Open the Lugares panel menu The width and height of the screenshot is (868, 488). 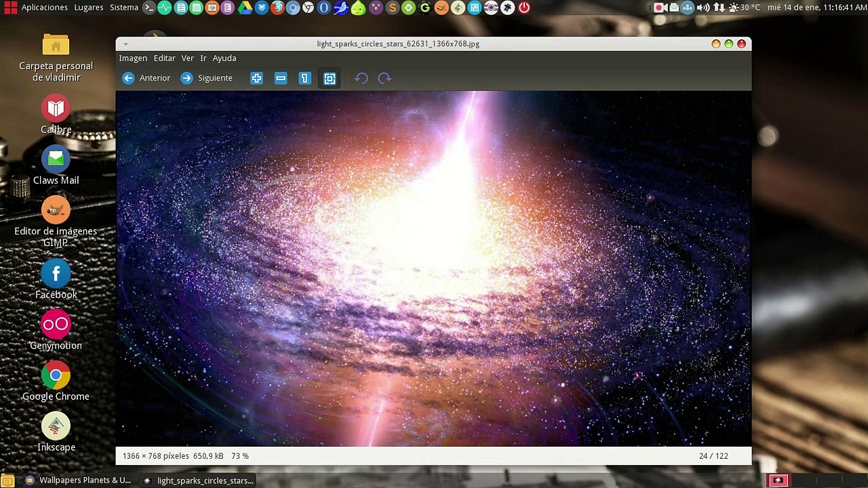click(89, 7)
